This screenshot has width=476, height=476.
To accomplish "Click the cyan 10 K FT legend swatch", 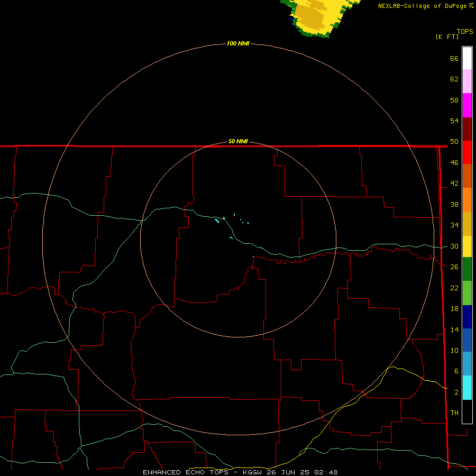I will 467,388.
